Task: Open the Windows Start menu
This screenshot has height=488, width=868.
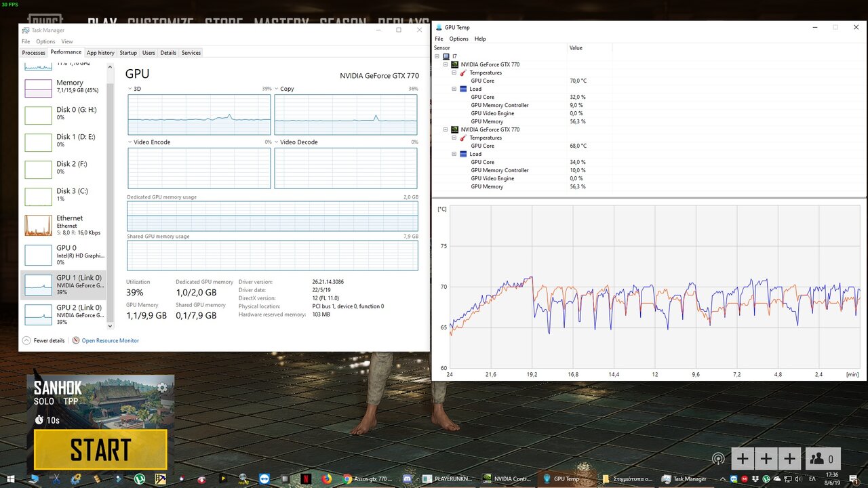Action: pyautogui.click(x=11, y=479)
